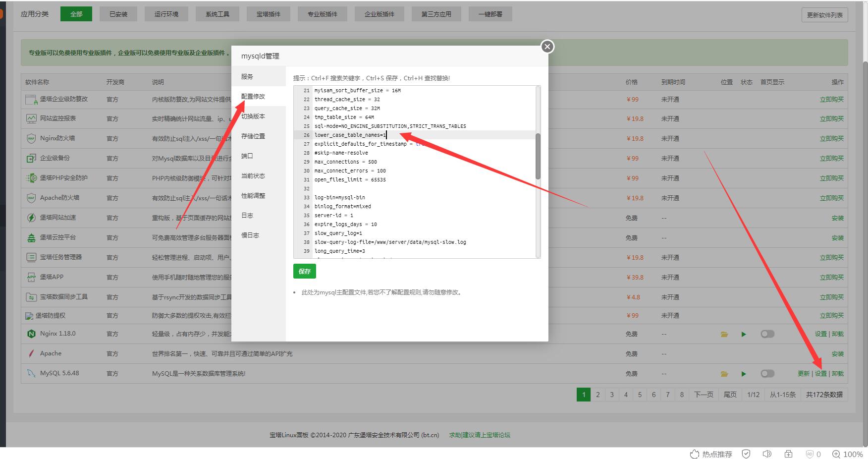
Task: Select the 配置修改 tab in sidebar
Action: click(253, 96)
